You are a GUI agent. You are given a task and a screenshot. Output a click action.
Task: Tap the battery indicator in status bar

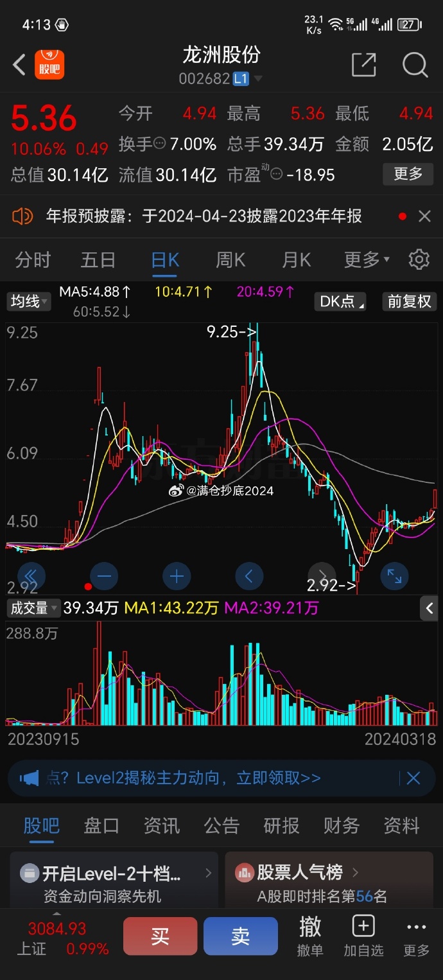pos(409,25)
